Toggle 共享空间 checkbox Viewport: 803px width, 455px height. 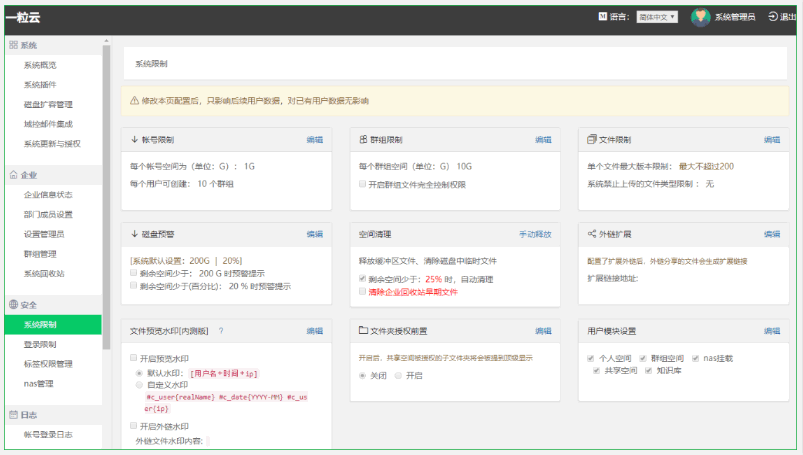point(597,370)
